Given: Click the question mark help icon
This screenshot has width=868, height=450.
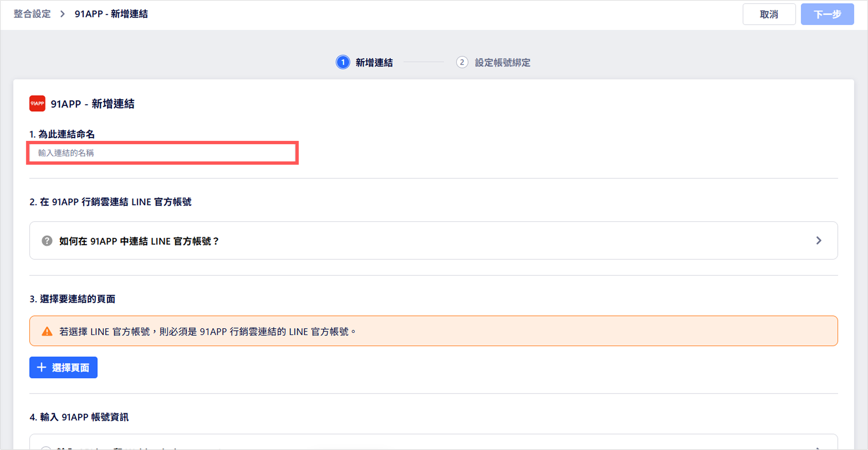Looking at the screenshot, I should [47, 241].
